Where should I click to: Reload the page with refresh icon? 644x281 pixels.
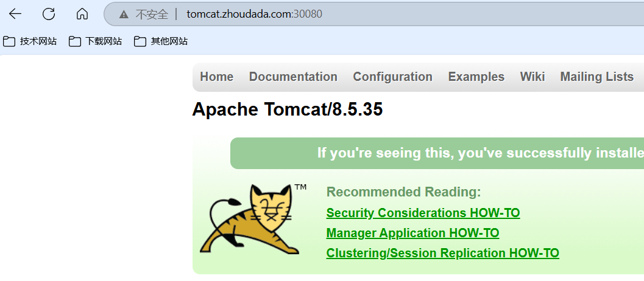[49, 14]
